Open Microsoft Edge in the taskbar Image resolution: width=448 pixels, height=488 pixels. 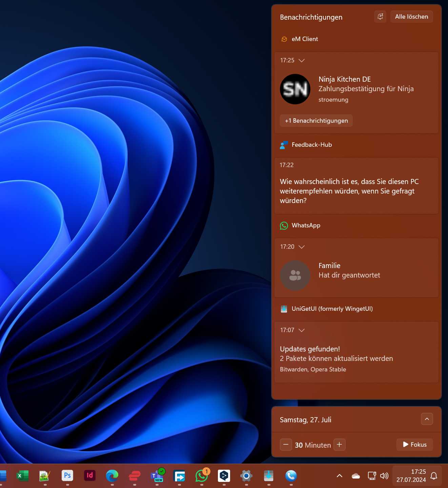click(x=112, y=476)
